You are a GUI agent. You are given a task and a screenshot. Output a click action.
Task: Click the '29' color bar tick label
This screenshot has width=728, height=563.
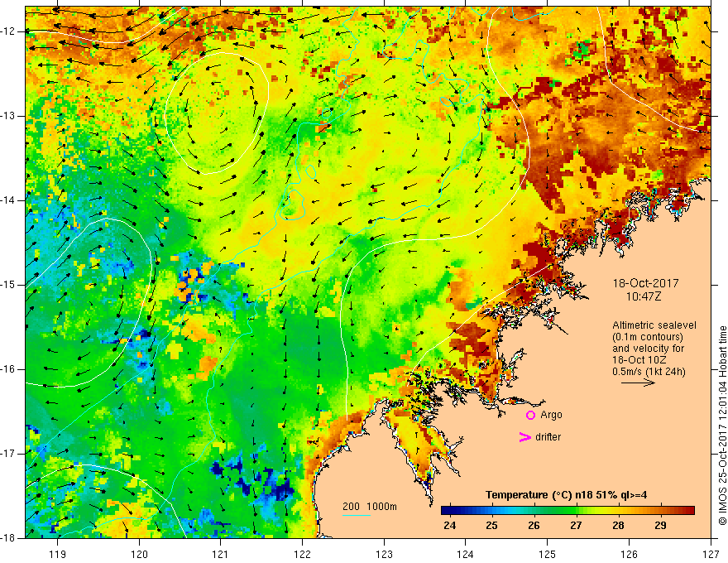pyautogui.click(x=660, y=526)
